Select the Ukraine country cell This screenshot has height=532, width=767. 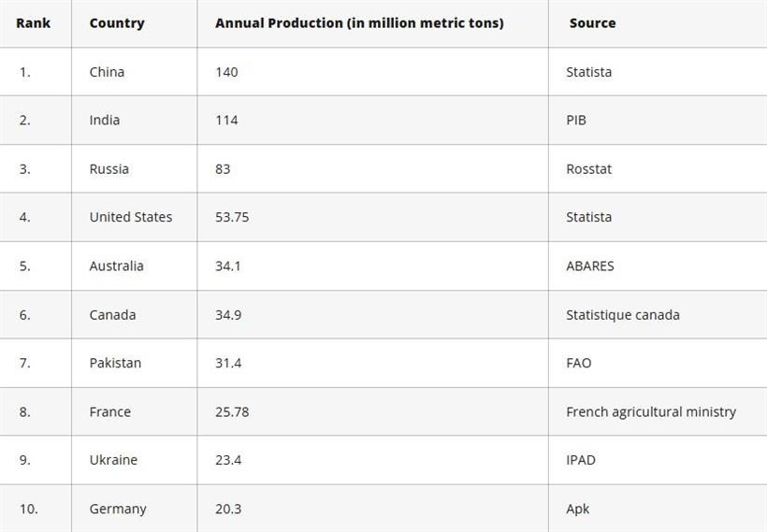pyautogui.click(x=113, y=460)
